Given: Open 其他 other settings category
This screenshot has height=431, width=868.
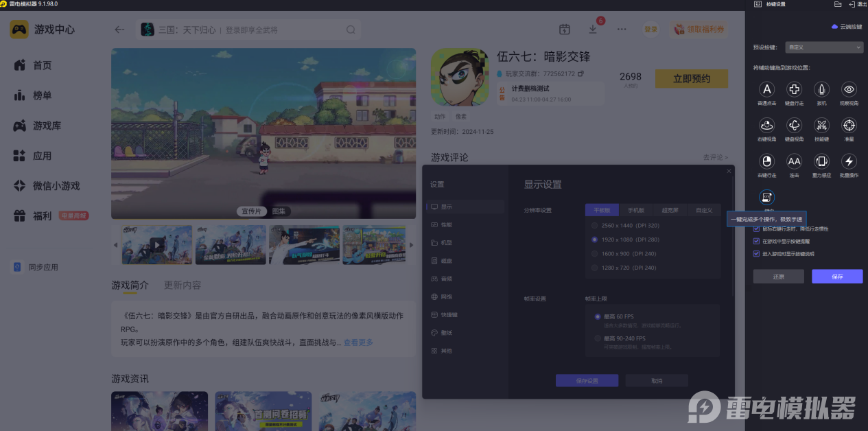Looking at the screenshot, I should [x=465, y=351].
